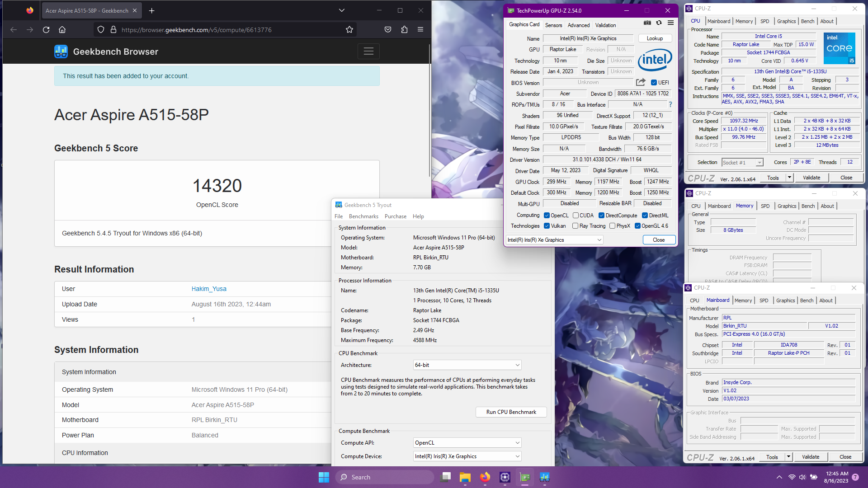Open Windows Start menu
Viewport: 868px width, 488px height.
324,477
